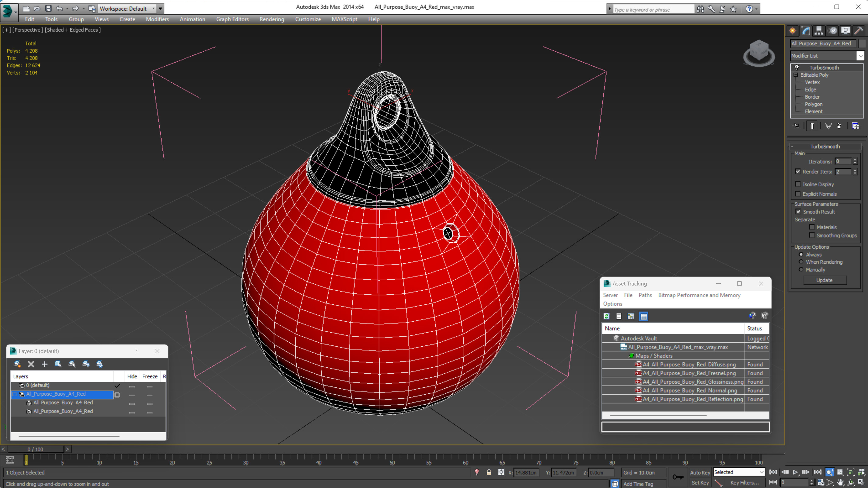The height and width of the screenshot is (488, 868).
Task: Open the Hierarchy command panel tab
Action: point(819,31)
